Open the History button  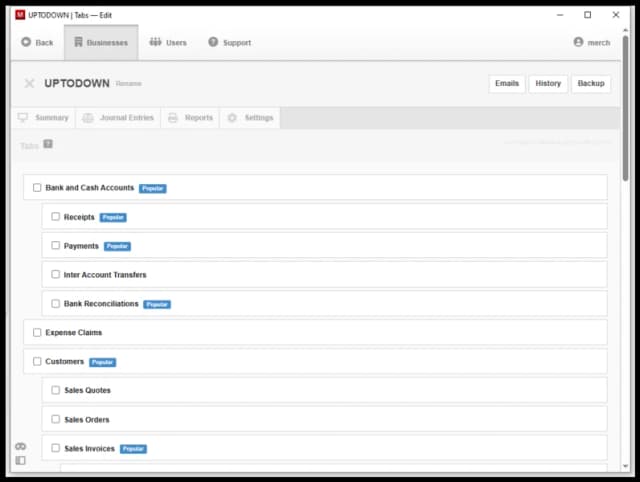click(548, 84)
